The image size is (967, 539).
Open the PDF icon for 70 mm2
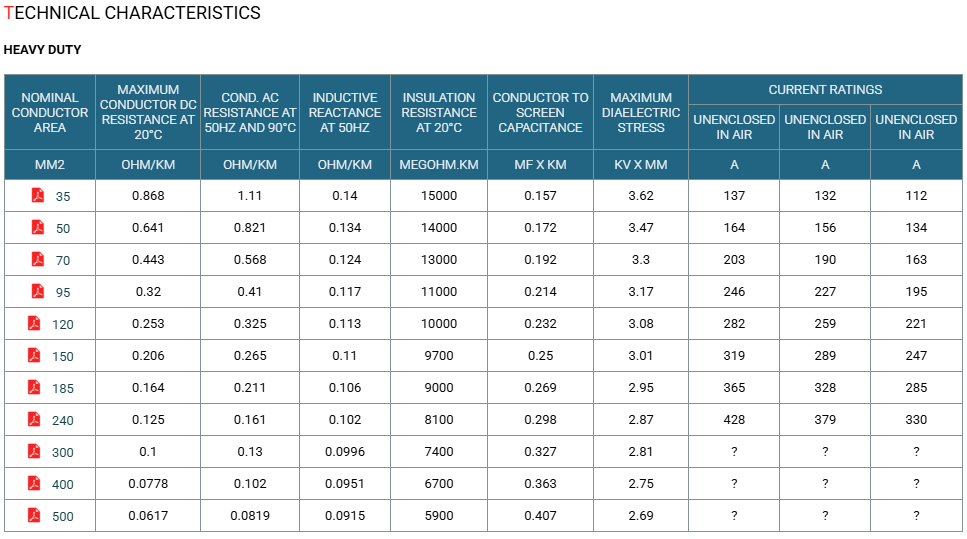coord(38,260)
